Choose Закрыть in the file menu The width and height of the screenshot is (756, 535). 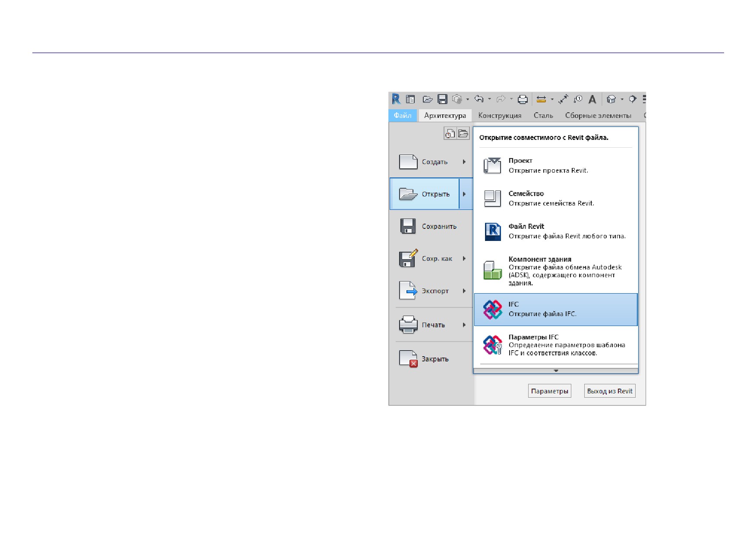coord(432,359)
